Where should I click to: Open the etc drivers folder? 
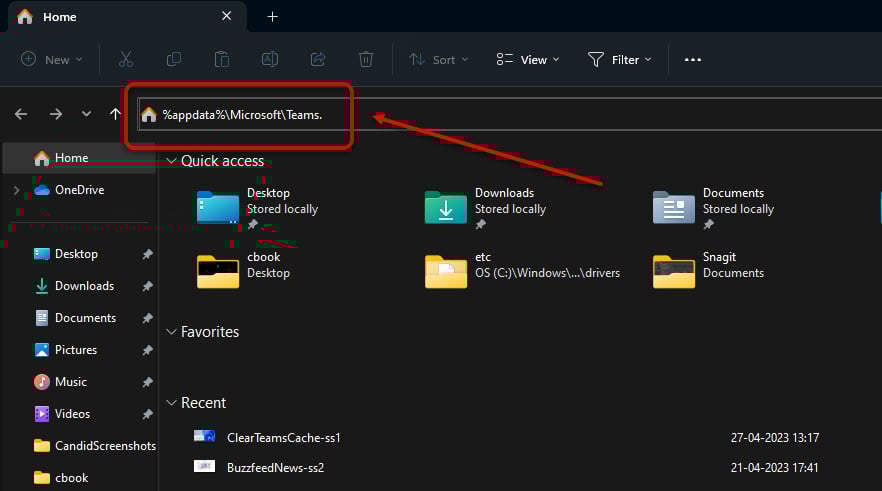pyautogui.click(x=446, y=272)
